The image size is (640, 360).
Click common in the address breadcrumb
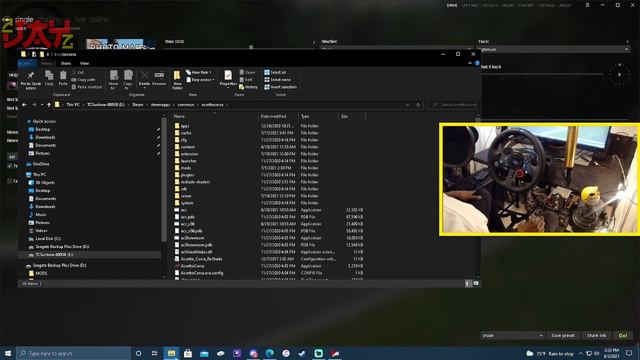pyautogui.click(x=186, y=105)
